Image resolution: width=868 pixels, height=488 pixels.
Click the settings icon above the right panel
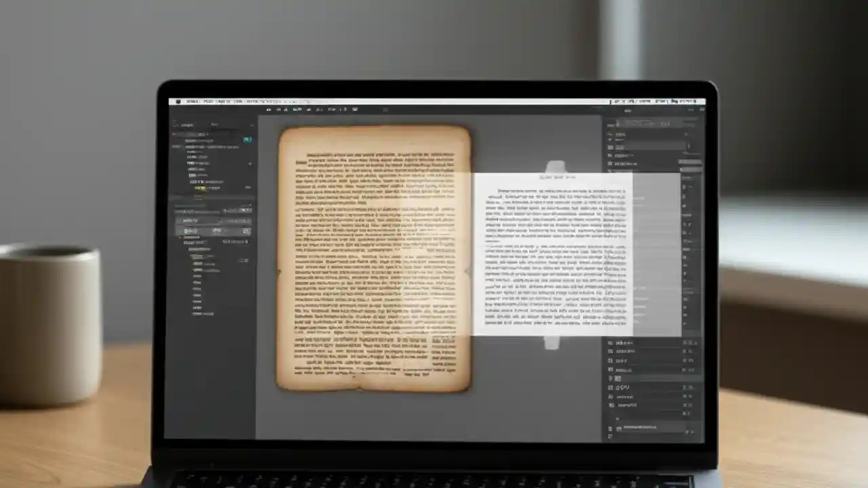(x=692, y=110)
